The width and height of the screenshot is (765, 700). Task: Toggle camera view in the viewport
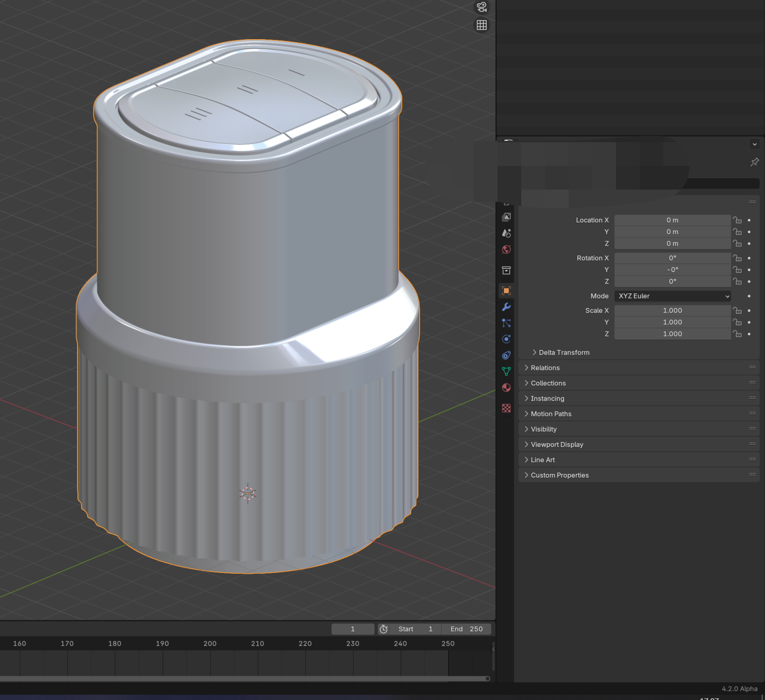[x=482, y=7]
